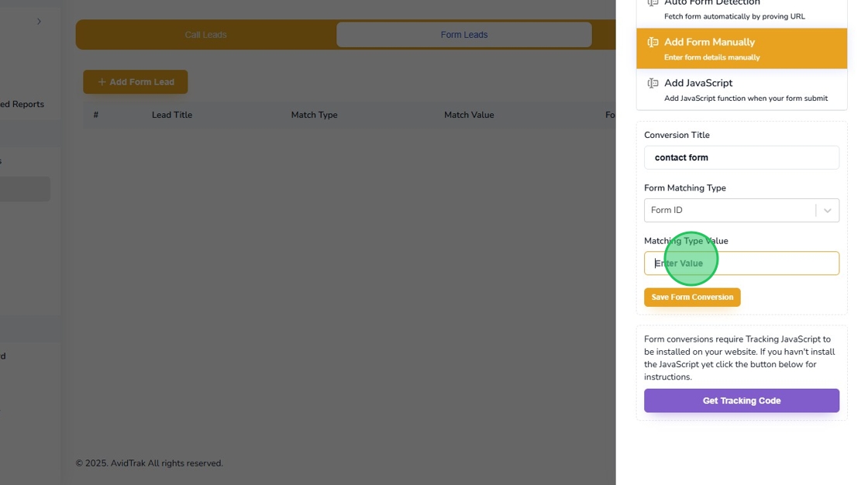Click the Reports item in the sidebar

pyautogui.click(x=22, y=104)
